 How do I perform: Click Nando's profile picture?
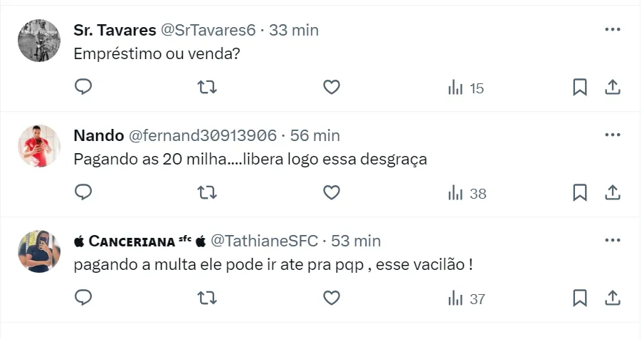38,146
